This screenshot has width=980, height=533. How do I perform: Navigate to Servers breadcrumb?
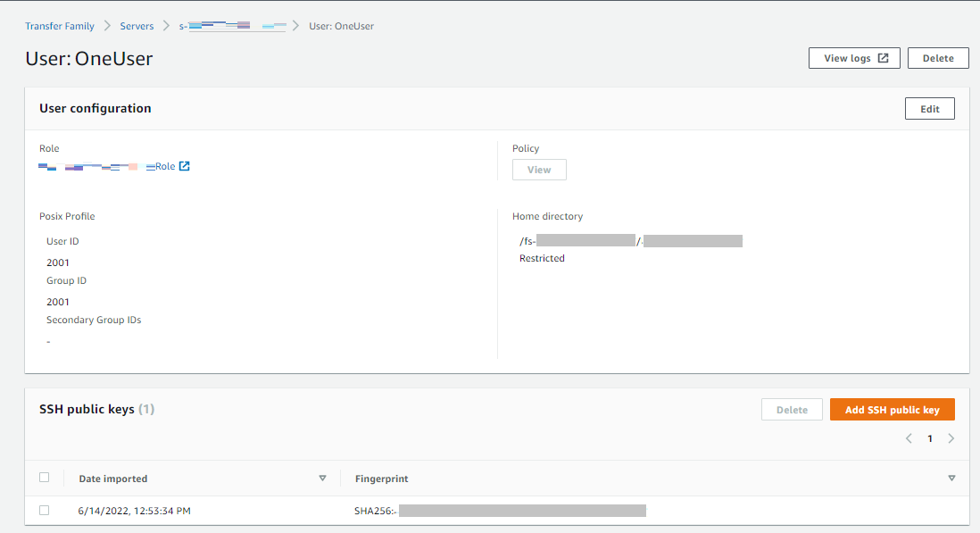pos(137,26)
